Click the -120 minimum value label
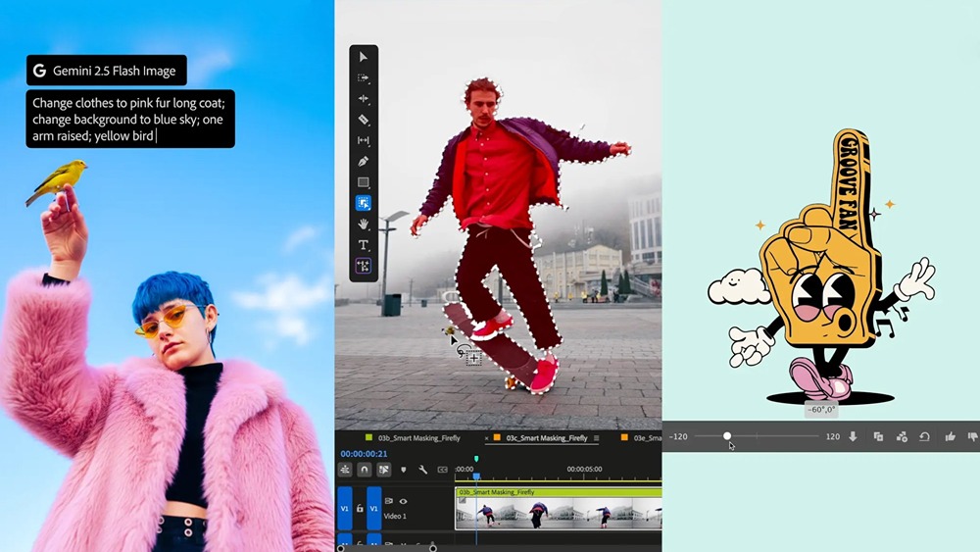The width and height of the screenshot is (980, 552). pyautogui.click(x=678, y=436)
